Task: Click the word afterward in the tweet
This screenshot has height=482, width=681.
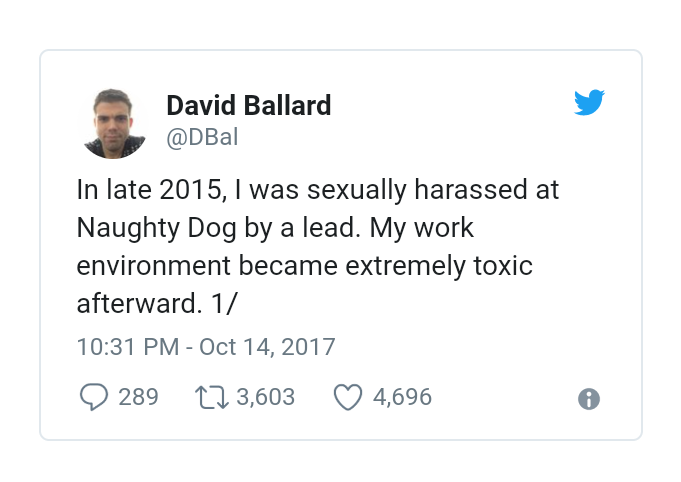Action: click(139, 303)
